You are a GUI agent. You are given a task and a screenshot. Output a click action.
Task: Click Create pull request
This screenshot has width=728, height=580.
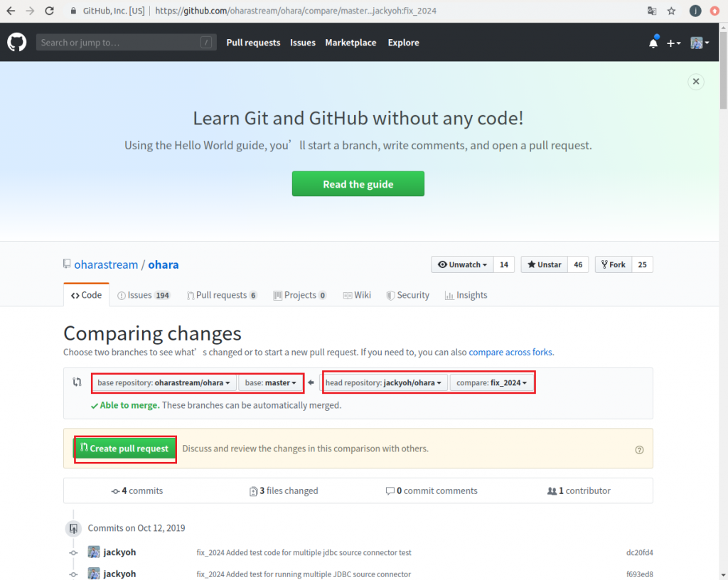pyautogui.click(x=125, y=449)
